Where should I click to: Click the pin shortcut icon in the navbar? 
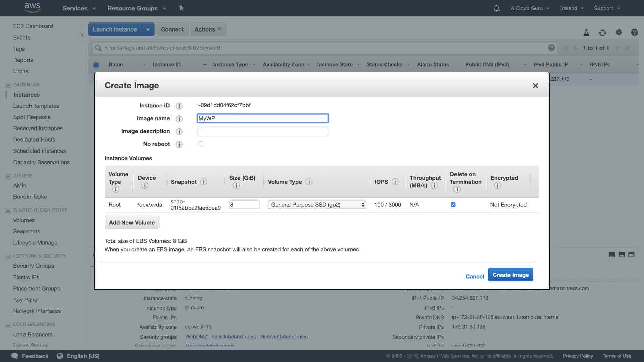coord(181,8)
